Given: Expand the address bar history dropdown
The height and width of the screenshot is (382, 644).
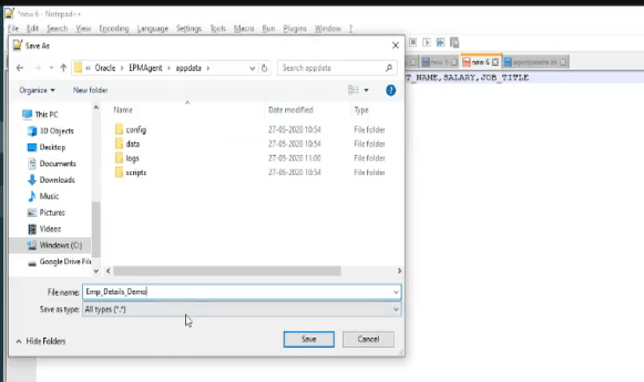Looking at the screenshot, I should [252, 68].
